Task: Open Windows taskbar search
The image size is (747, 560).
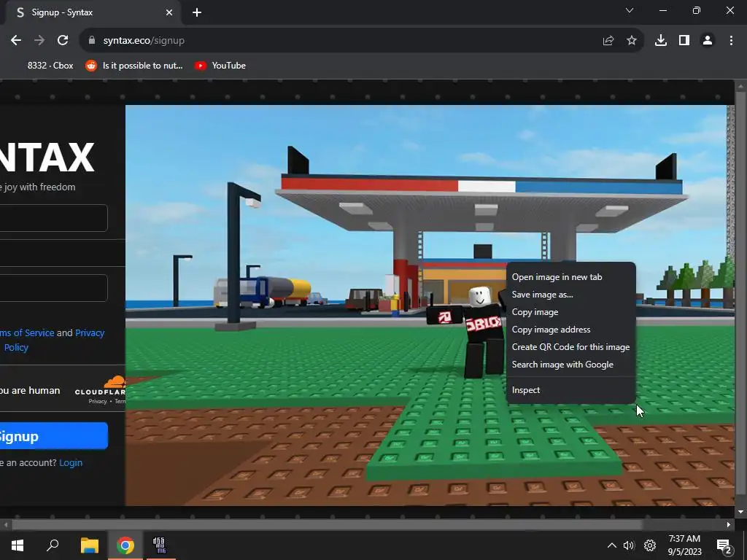Action: 53,545
